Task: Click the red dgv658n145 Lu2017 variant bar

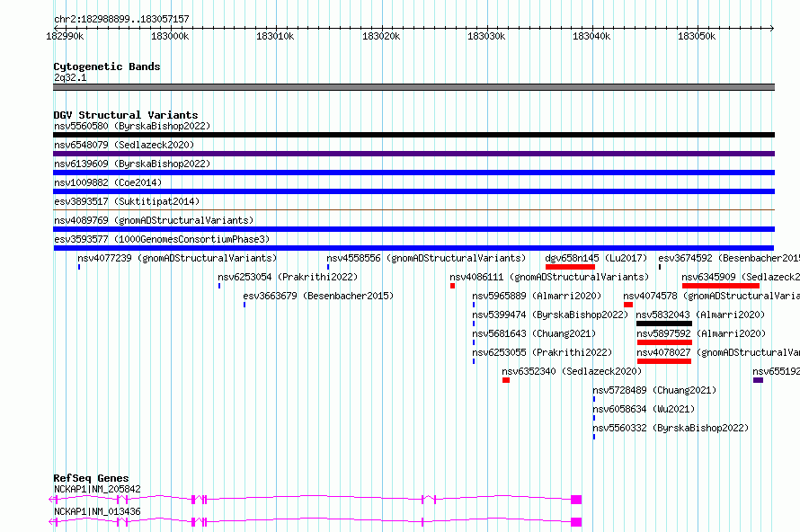Action: 570,267
